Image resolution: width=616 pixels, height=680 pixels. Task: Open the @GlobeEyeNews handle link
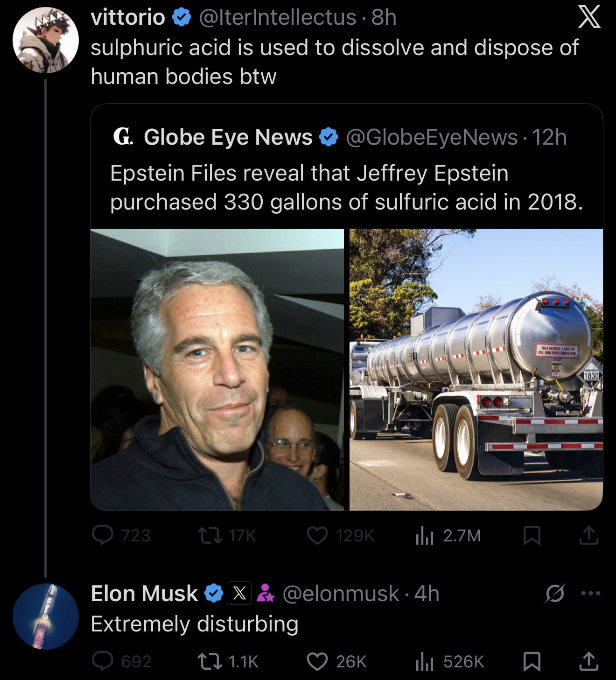click(432, 137)
